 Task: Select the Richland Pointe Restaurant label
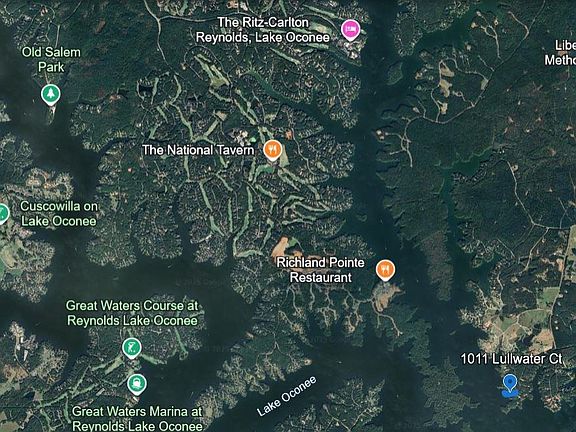coord(320,270)
